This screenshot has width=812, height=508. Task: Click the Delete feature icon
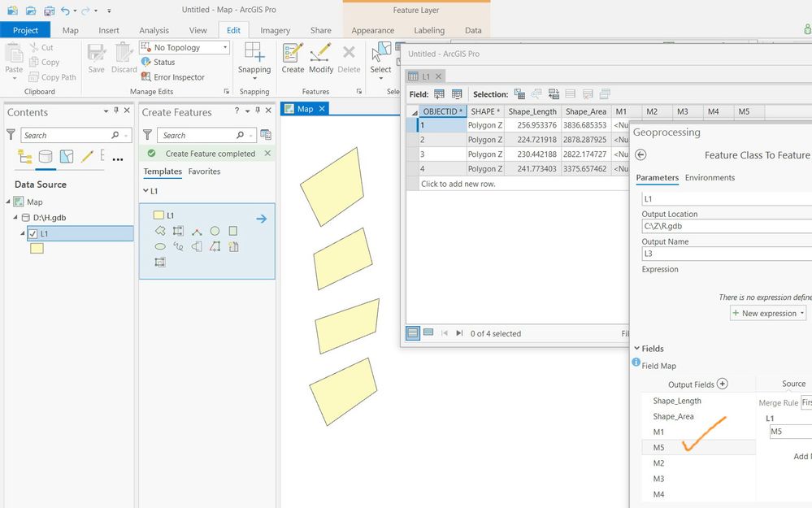click(349, 52)
